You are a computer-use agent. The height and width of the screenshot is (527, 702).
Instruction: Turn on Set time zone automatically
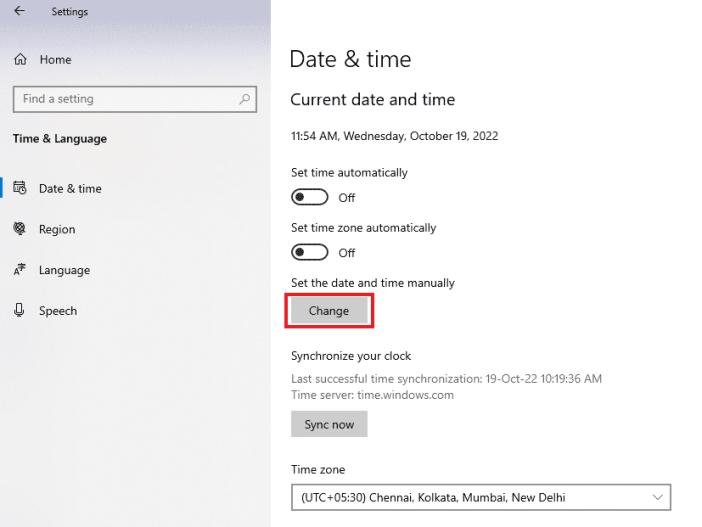coord(310,252)
